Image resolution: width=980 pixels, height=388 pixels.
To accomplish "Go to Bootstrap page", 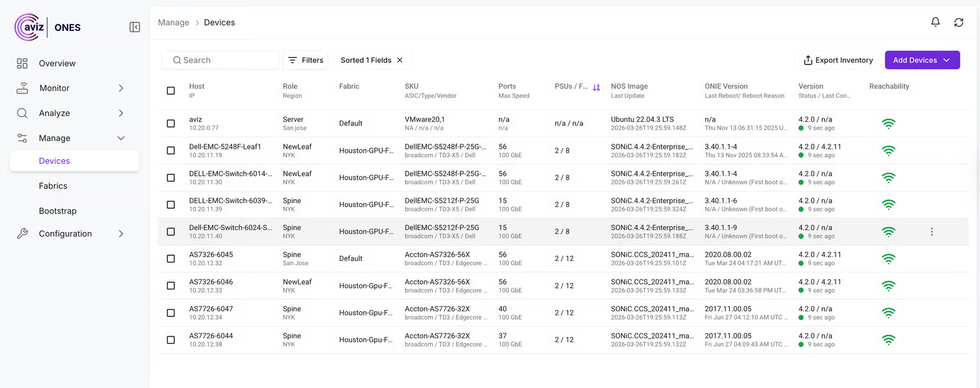I will 57,211.
